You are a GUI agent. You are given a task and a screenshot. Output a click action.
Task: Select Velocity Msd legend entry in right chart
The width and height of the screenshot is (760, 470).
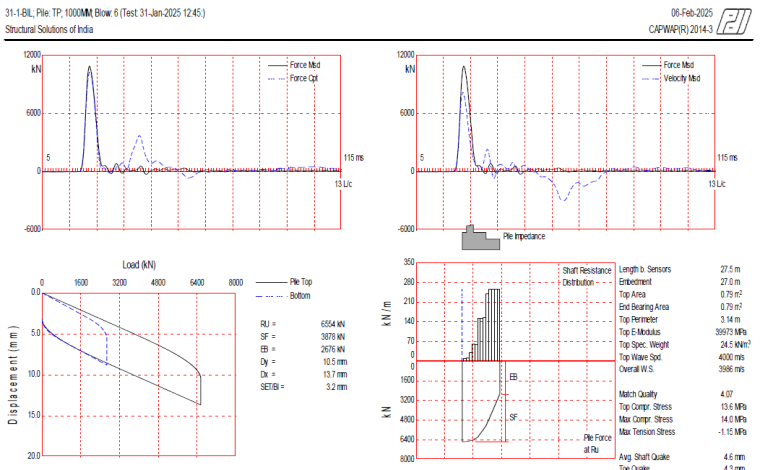click(x=682, y=78)
